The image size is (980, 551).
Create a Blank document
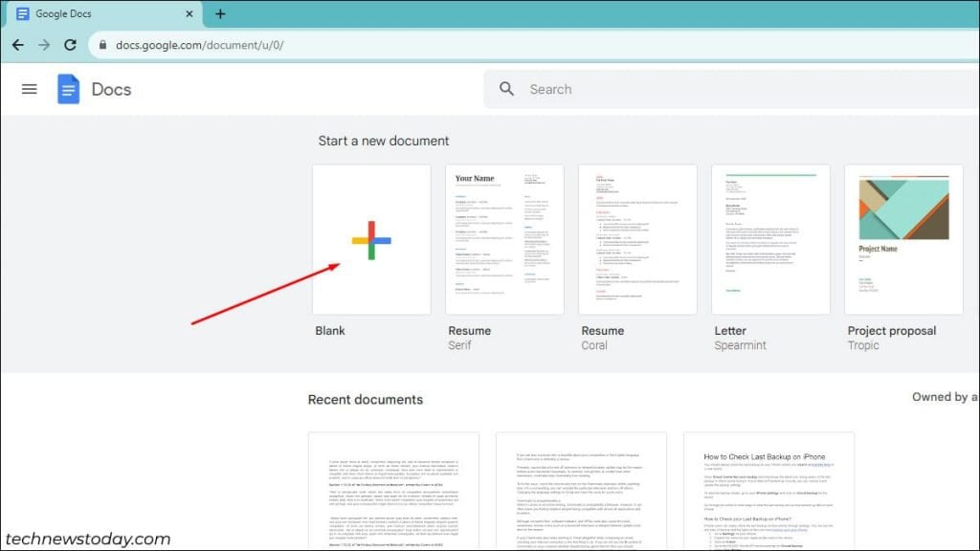click(371, 240)
